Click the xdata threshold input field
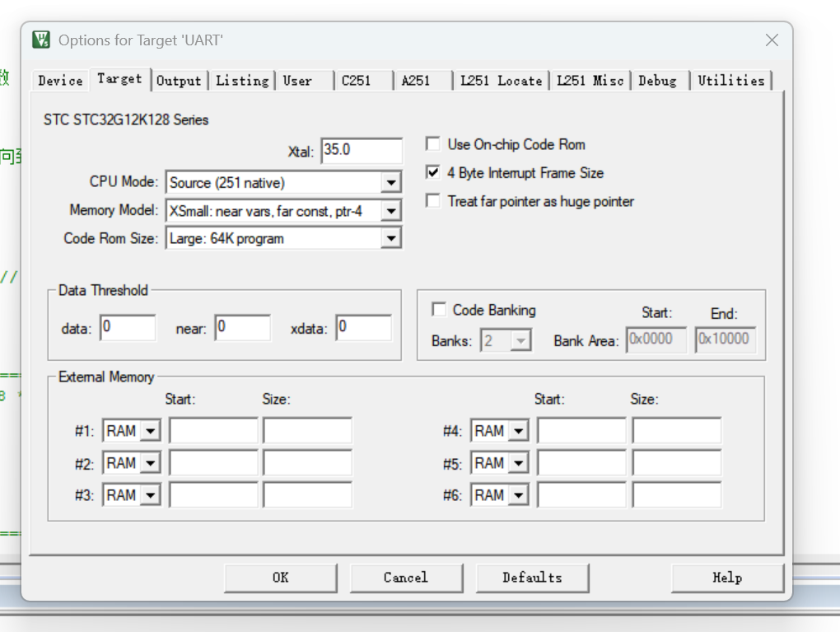 (x=362, y=328)
